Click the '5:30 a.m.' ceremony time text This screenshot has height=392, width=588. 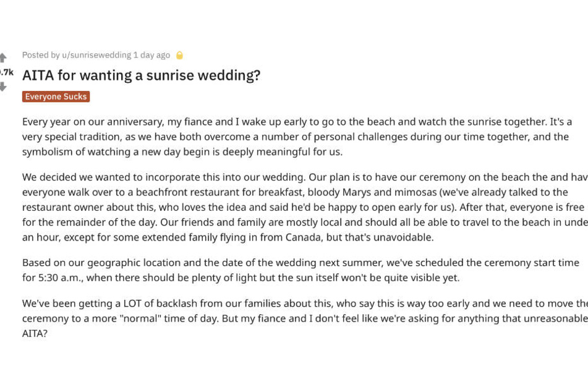pos(59,278)
